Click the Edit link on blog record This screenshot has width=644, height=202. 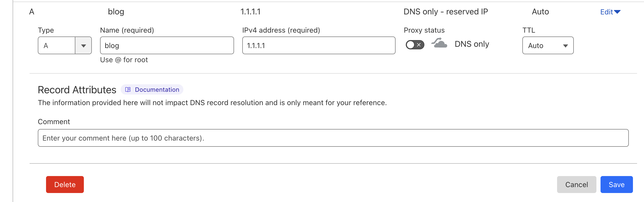606,12
